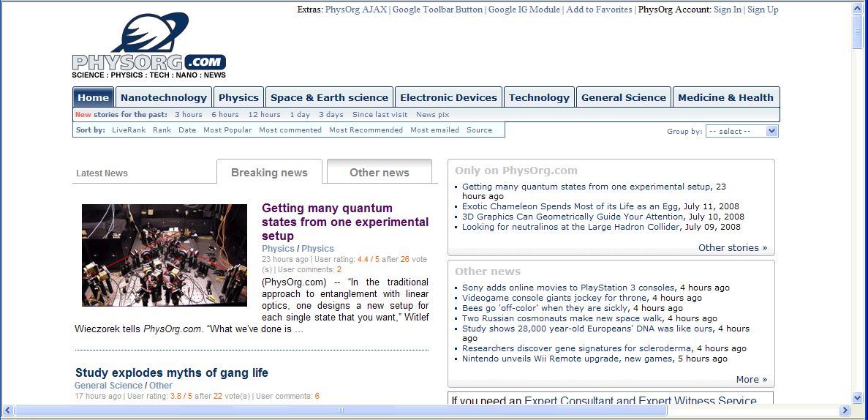Select the Technology navigation tab
The height and width of the screenshot is (420, 868).
[539, 97]
